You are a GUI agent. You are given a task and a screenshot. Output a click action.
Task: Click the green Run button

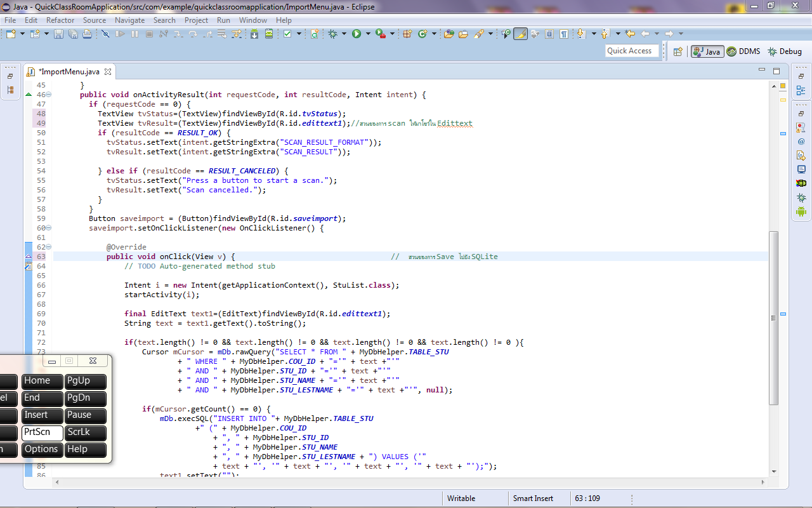pyautogui.click(x=357, y=34)
